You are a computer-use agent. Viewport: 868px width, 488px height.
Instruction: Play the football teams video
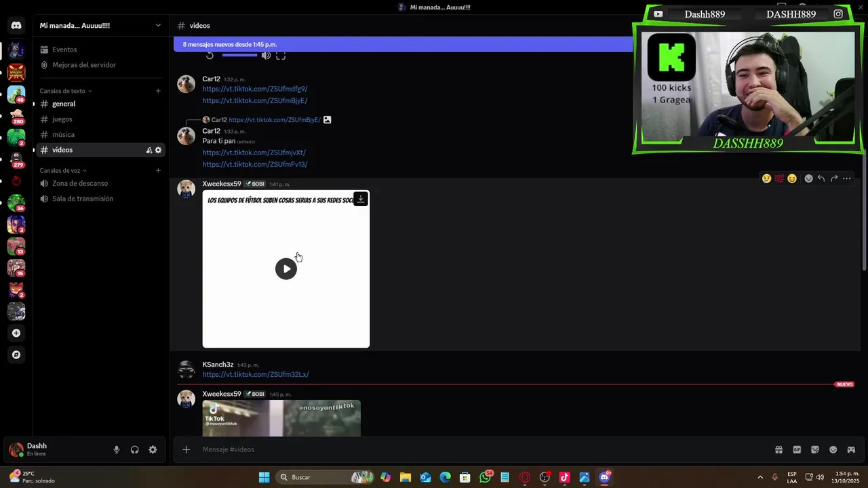pos(286,268)
